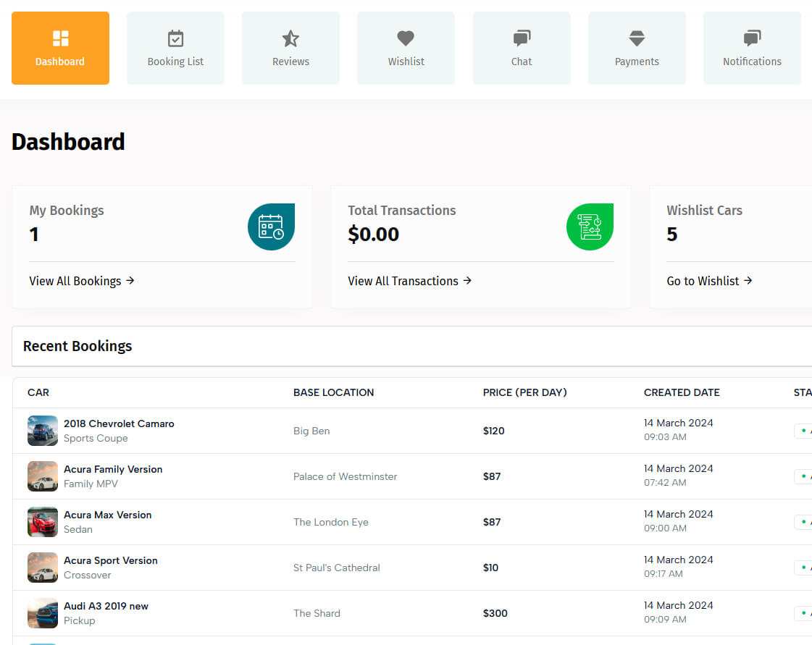
Task: Click the Acura Family Version car name
Action: click(x=113, y=469)
